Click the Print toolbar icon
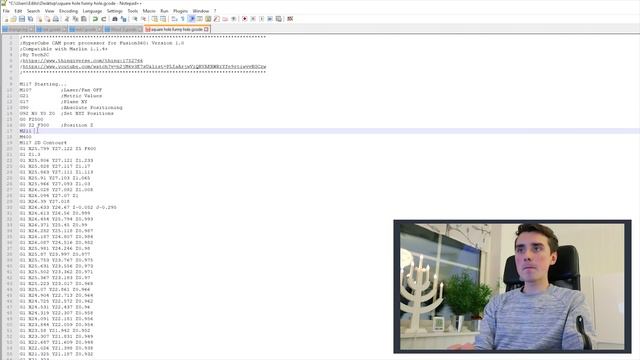 pyautogui.click(x=56, y=19)
